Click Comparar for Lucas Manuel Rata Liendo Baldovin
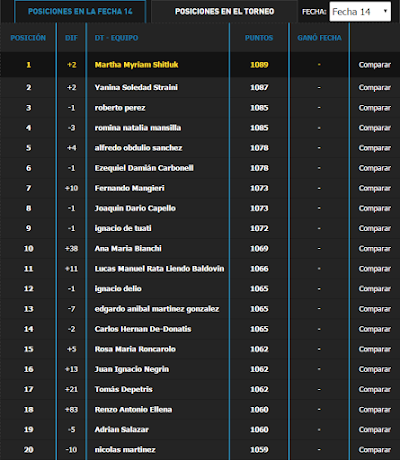The height and width of the screenshot is (460, 400). [x=375, y=269]
